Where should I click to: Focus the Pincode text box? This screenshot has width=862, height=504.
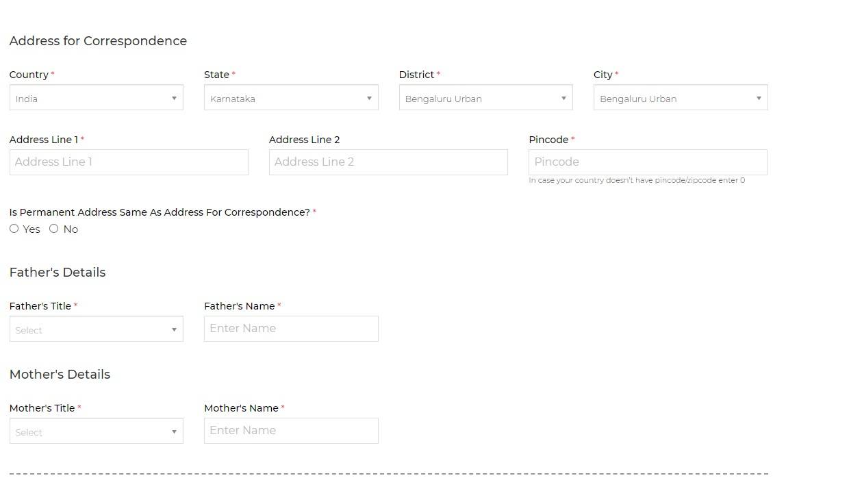coord(648,162)
